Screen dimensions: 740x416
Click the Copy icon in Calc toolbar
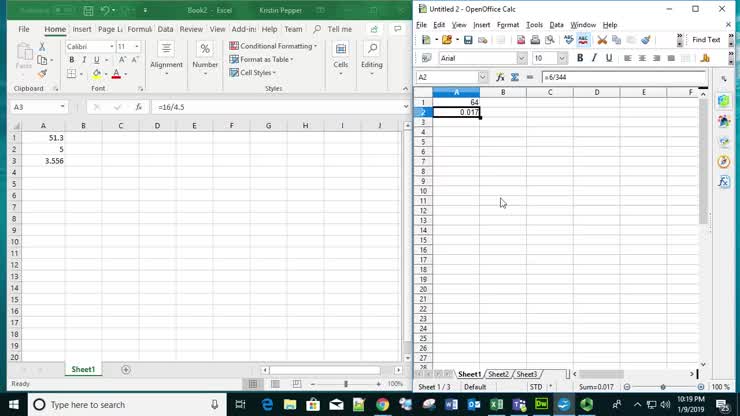point(616,40)
